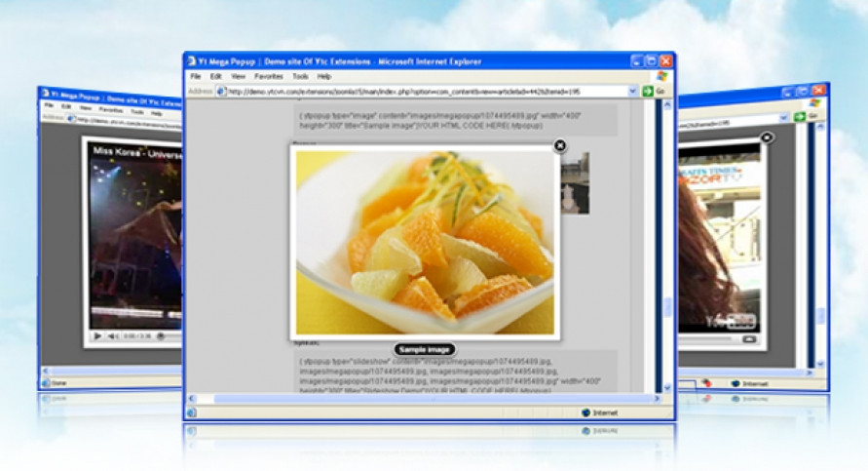Click vertical scrollbar up arrow in center window
The height and width of the screenshot is (471, 868).
pyautogui.click(x=667, y=104)
